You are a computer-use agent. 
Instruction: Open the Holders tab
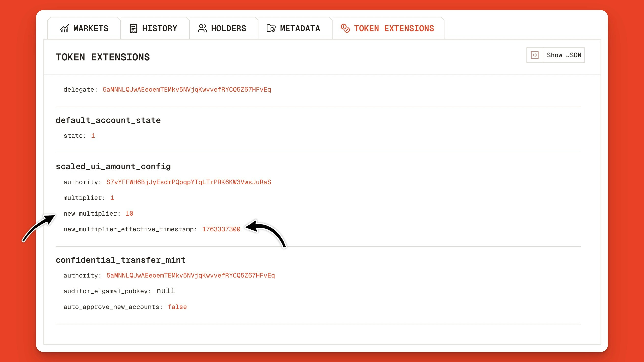pyautogui.click(x=228, y=28)
